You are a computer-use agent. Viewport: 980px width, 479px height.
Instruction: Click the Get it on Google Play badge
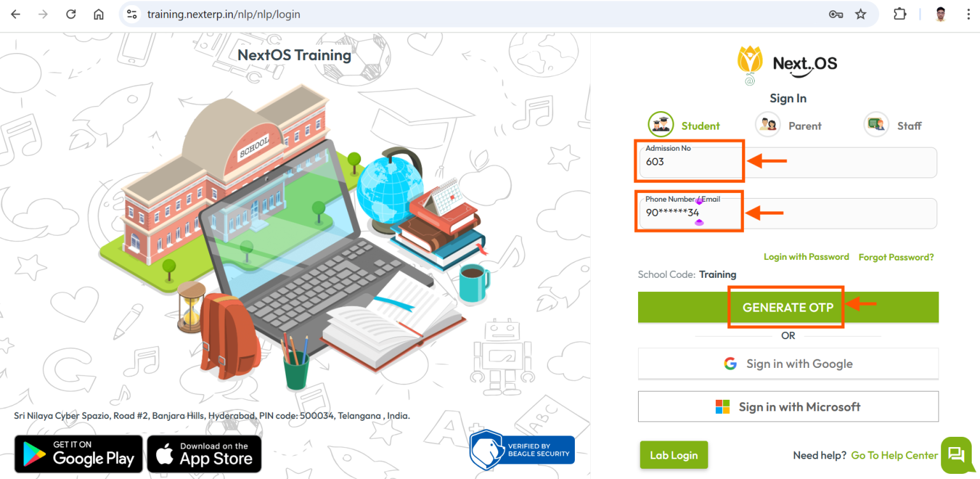tap(78, 453)
